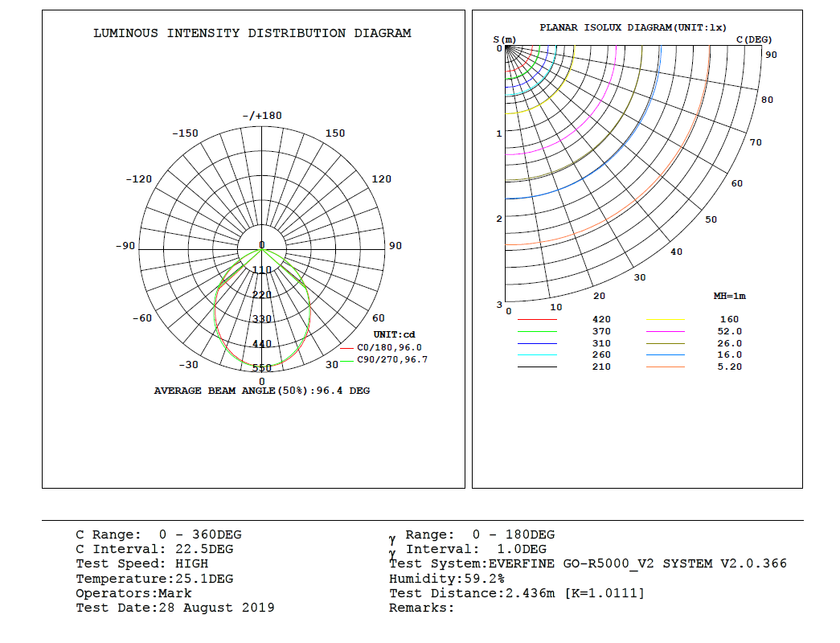This screenshot has height=643, width=840.
Task: Click the UNIT:cd label
Action: tap(394, 334)
